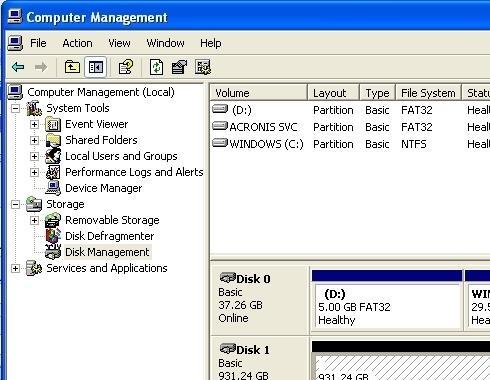Click the Refresh toolbar icon

coord(156,67)
